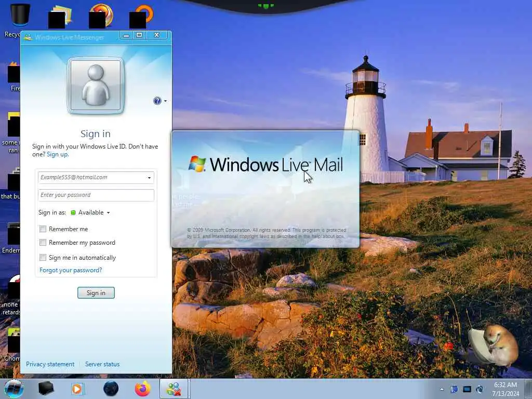This screenshot has width=532, height=399.
Task: Click the monitor network tray icon
Action: coord(467,389)
